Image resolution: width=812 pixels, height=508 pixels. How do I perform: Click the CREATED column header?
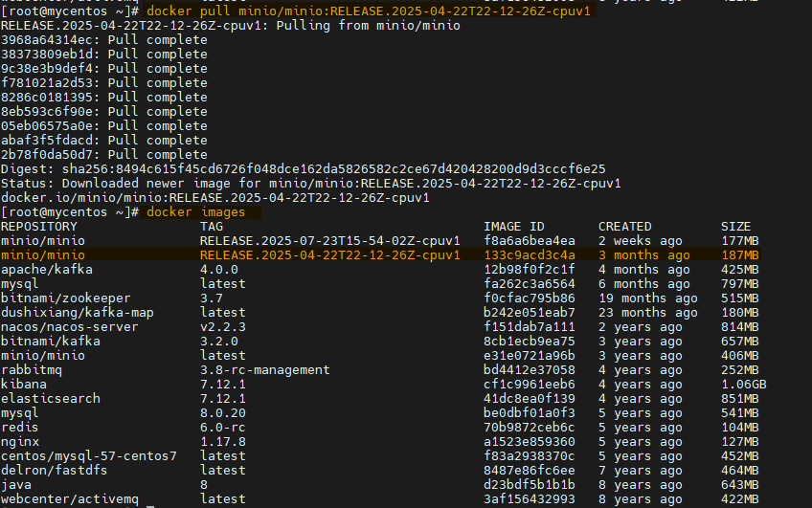624,227
